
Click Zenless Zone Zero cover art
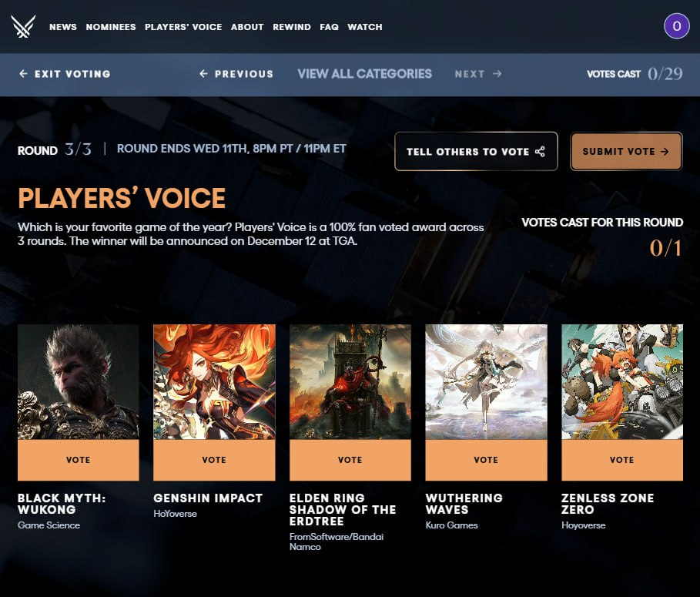tap(622, 382)
